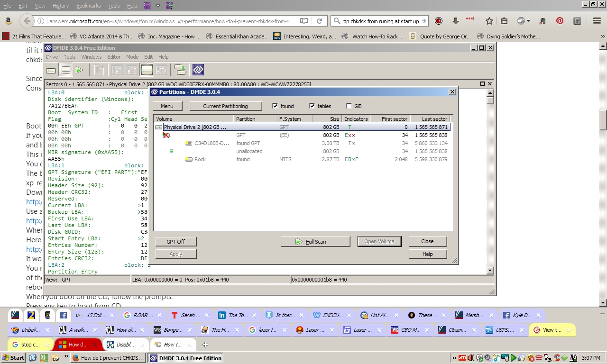Click 'How do I prevent CHKDS...' taskbar button
The width and height of the screenshot is (607, 364).
click(x=108, y=358)
